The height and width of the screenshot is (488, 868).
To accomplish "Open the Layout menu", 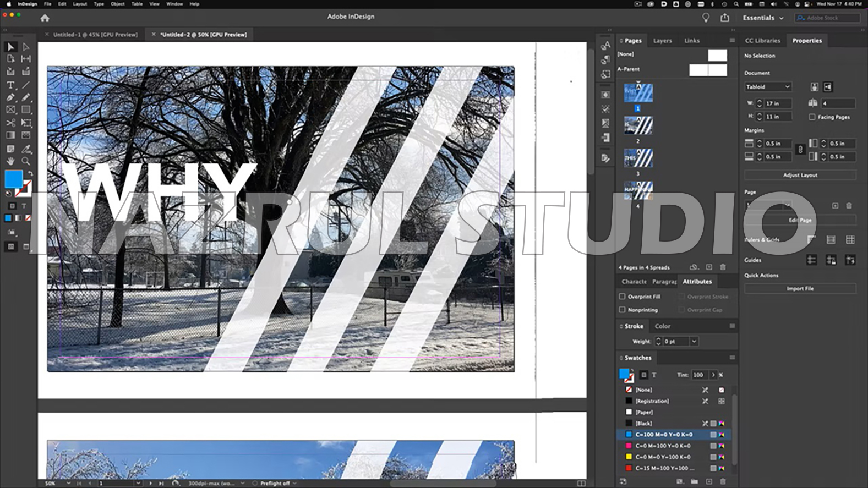I will (80, 4).
